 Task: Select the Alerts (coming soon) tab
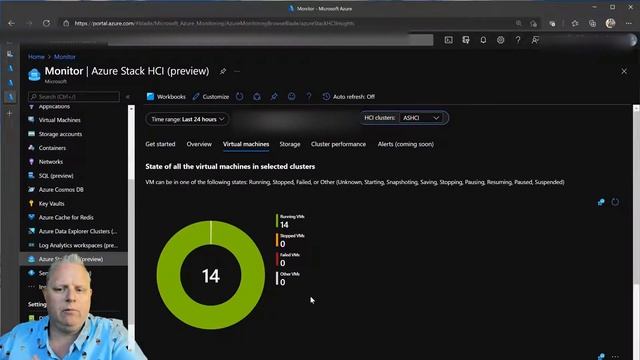coord(406,144)
